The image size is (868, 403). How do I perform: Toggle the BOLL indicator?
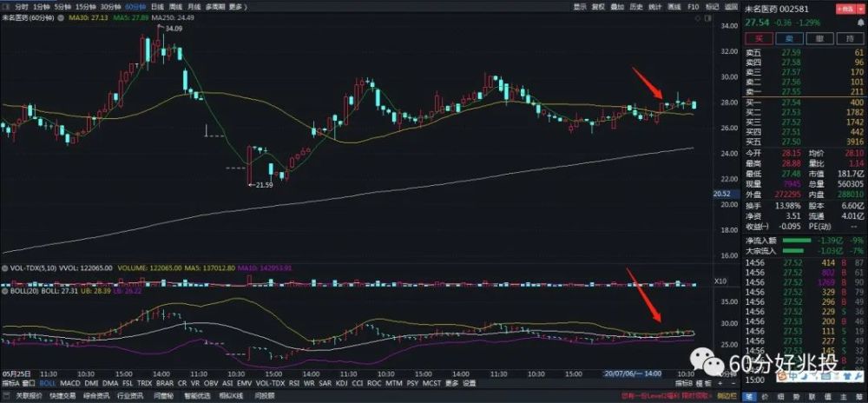(x=48, y=383)
